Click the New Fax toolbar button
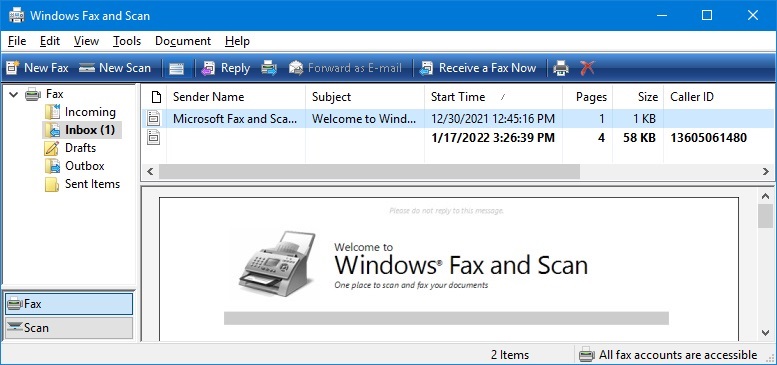Screen dimensions: 777x365 click(37, 68)
